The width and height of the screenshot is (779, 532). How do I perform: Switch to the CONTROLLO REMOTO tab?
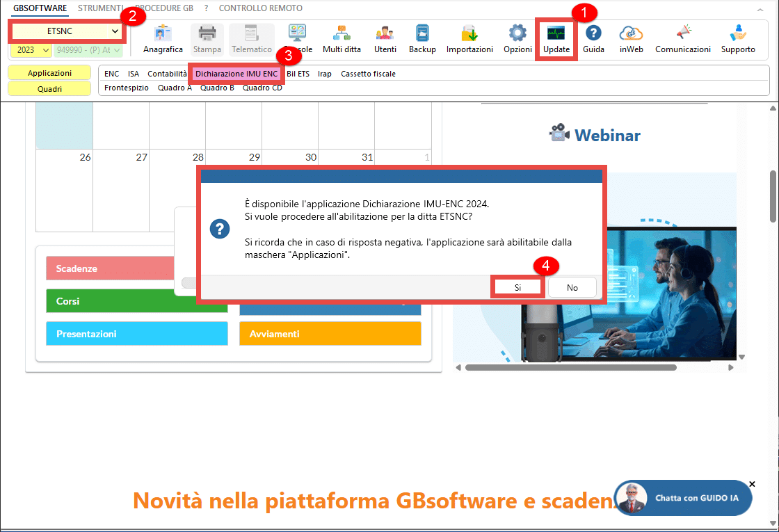(x=260, y=8)
